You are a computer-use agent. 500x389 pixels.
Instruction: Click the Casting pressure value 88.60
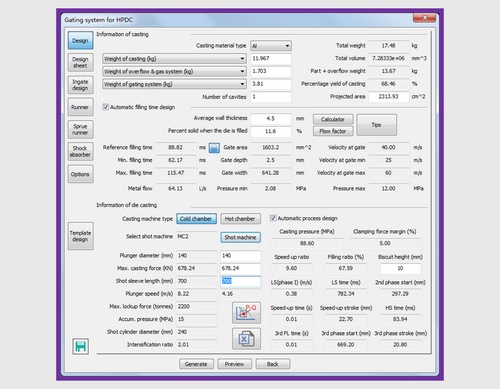pos(307,243)
